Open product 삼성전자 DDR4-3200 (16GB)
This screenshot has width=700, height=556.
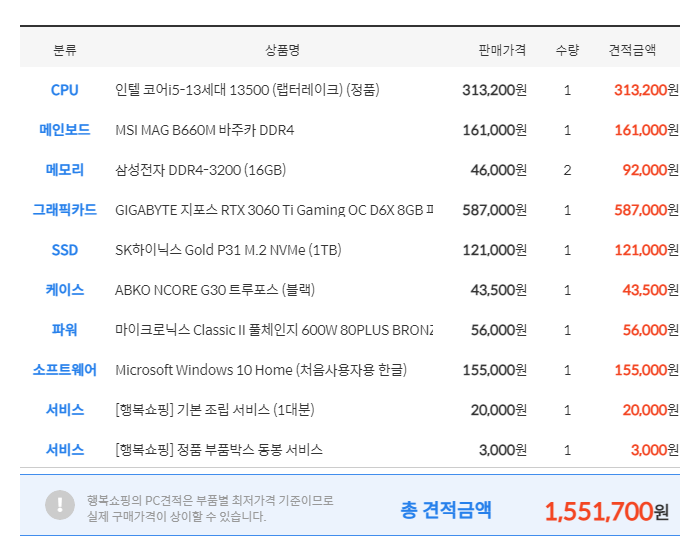click(200, 170)
